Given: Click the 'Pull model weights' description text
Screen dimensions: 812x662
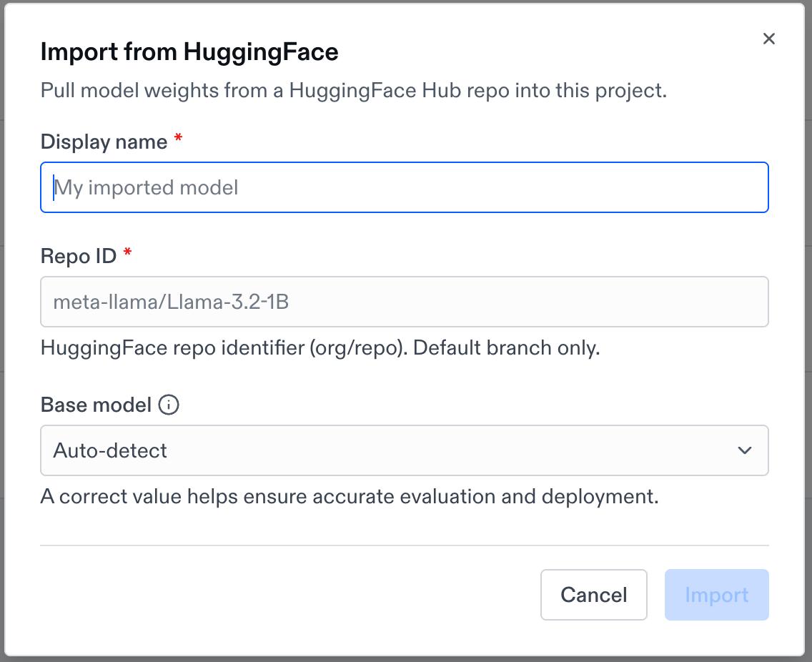Looking at the screenshot, I should [354, 91].
